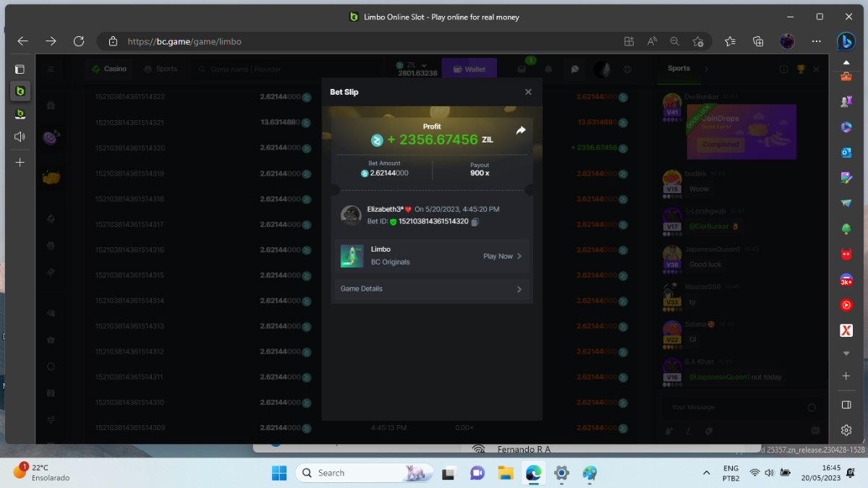Add a site with the sidebar plus button
Image resolution: width=868 pixels, height=488 pixels.
(x=846, y=376)
